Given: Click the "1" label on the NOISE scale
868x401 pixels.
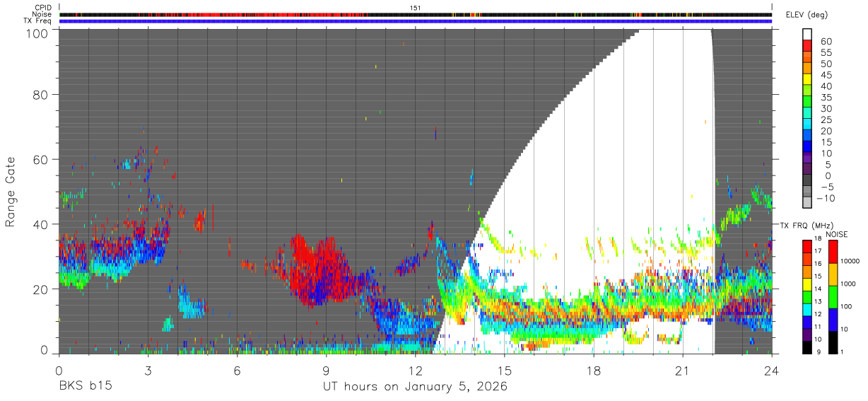Looking at the screenshot, I should tap(841, 352).
